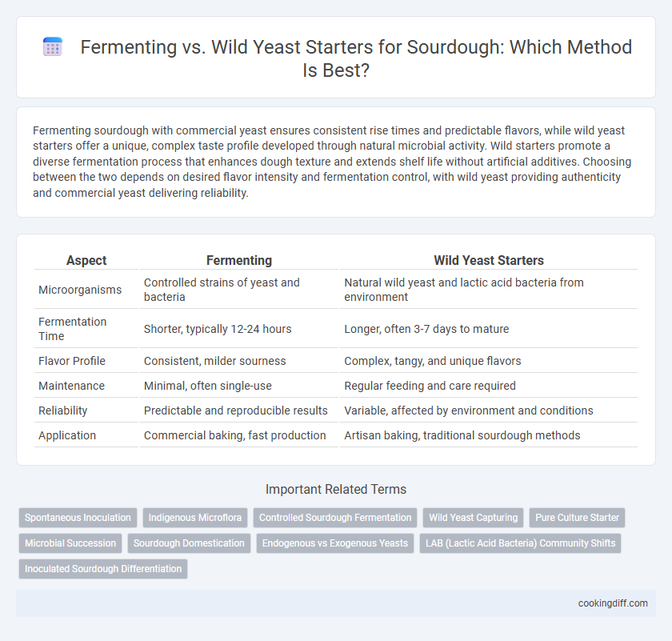Select the Controlled Sourdough Fermentation tag
The width and height of the screenshot is (672, 641).
335,518
